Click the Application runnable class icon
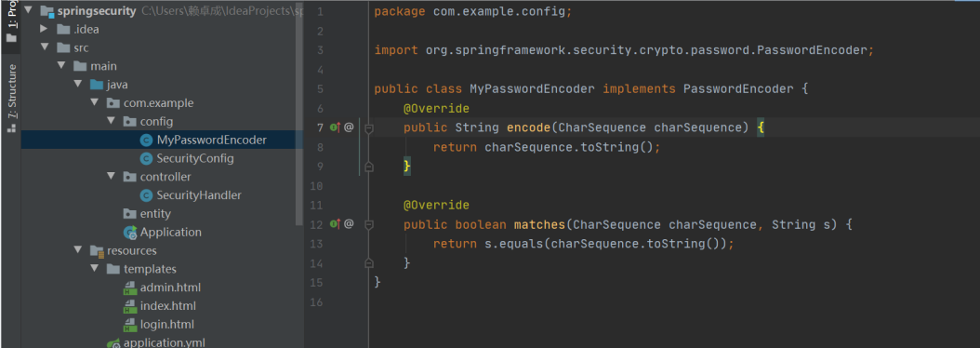 point(130,233)
